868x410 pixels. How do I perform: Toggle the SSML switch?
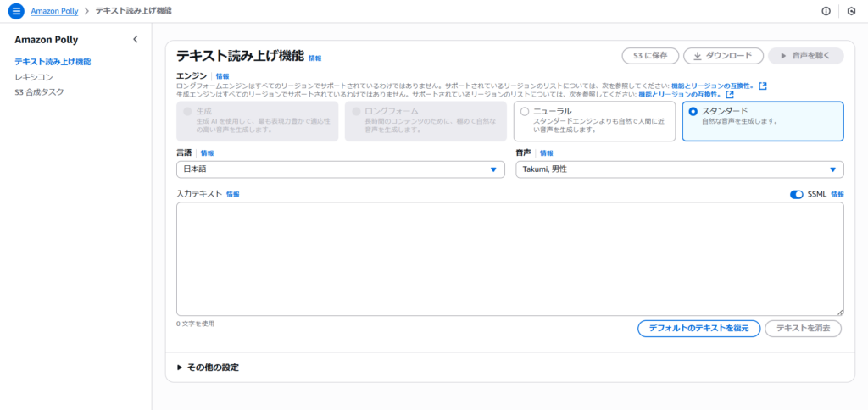[x=797, y=194]
